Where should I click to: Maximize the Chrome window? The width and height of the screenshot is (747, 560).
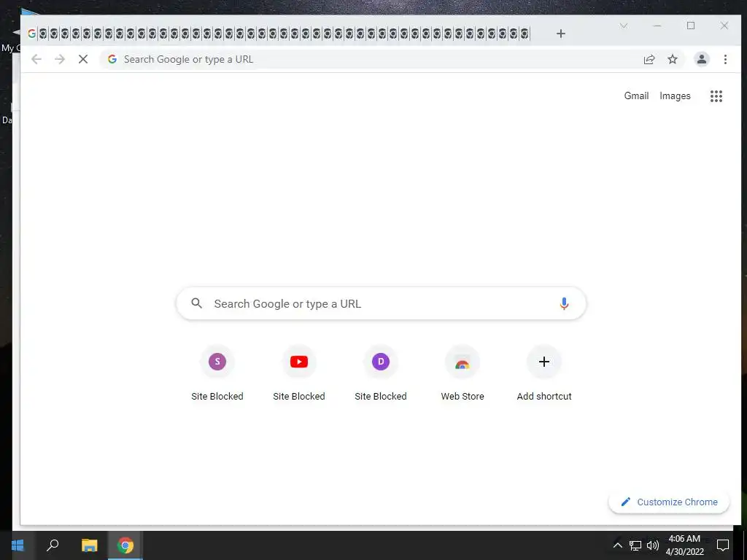(x=691, y=26)
